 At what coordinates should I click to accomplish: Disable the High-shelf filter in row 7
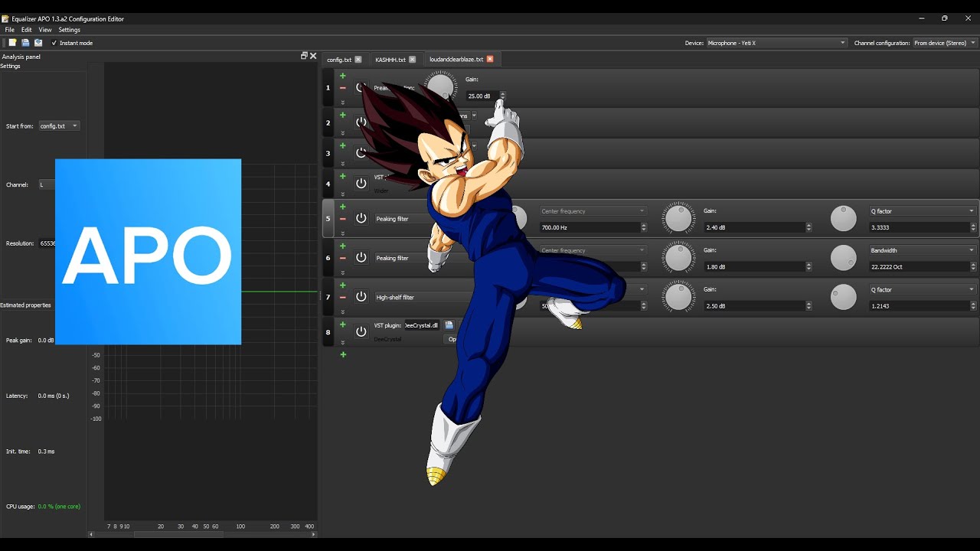tap(361, 297)
